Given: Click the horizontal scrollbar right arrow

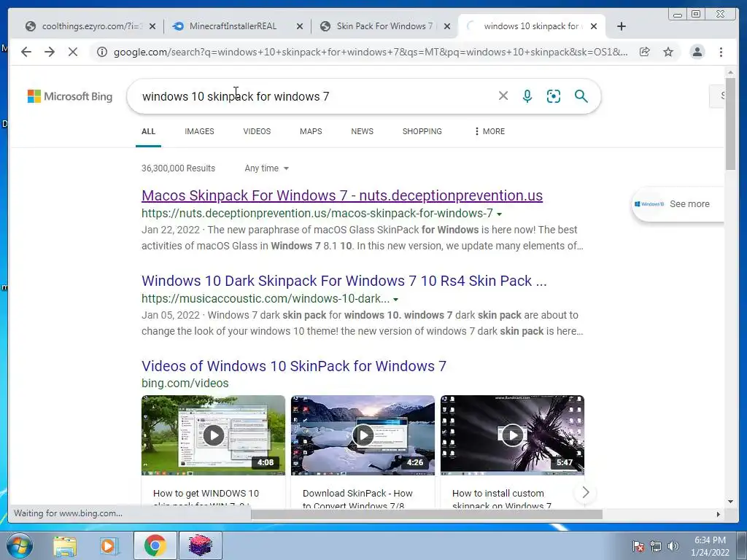Looking at the screenshot, I should point(719,514).
